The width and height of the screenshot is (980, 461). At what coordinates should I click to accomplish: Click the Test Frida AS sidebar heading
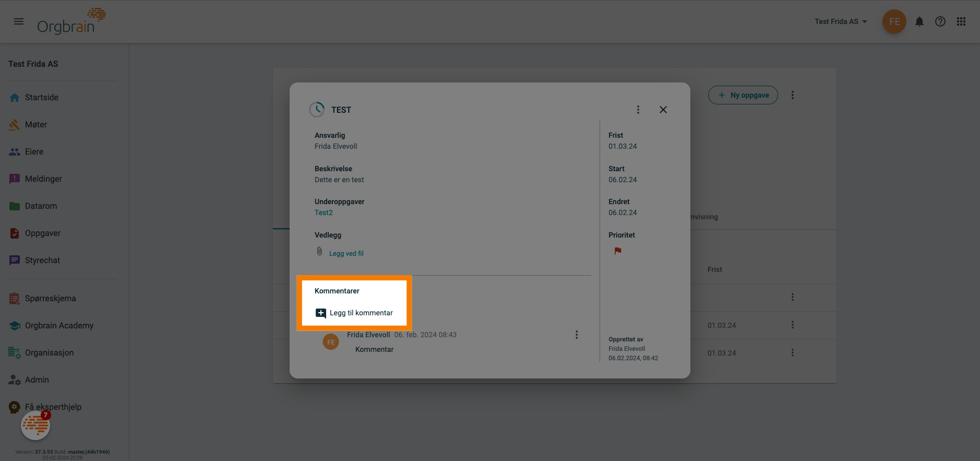click(x=33, y=64)
